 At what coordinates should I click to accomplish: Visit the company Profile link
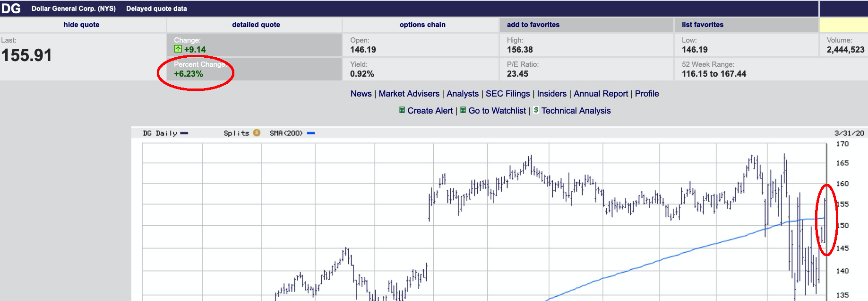click(646, 94)
